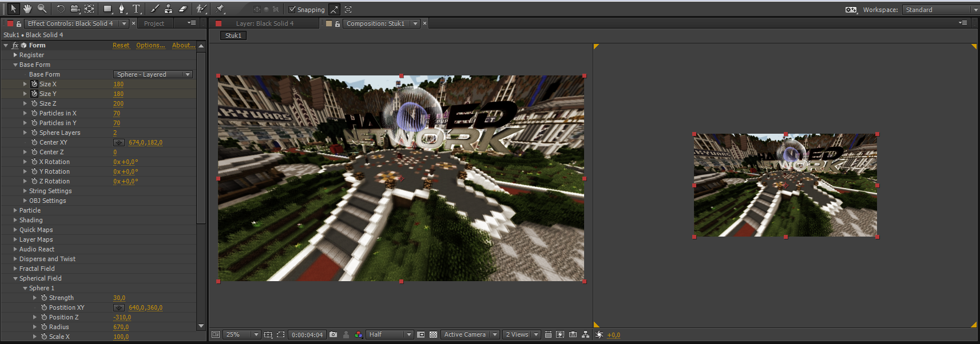Expand the Particle group

15,210
